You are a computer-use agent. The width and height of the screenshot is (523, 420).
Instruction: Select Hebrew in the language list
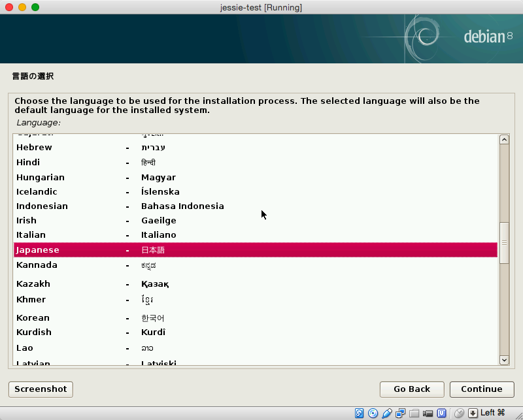coord(256,148)
